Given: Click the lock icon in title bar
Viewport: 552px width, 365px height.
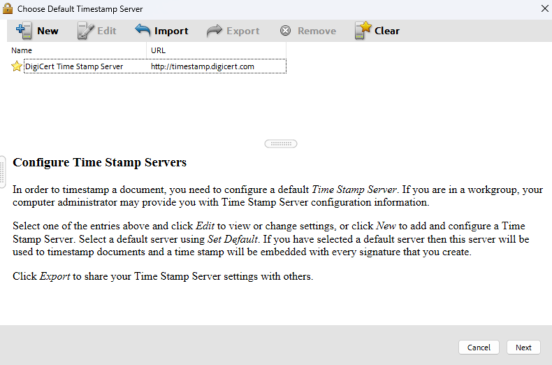Looking at the screenshot, I should point(7,8).
